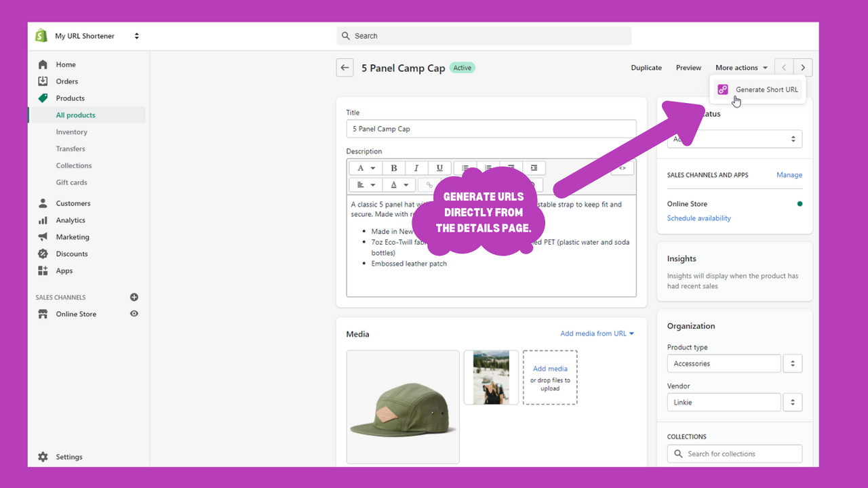Adjust the Vendor field stepper control

792,402
